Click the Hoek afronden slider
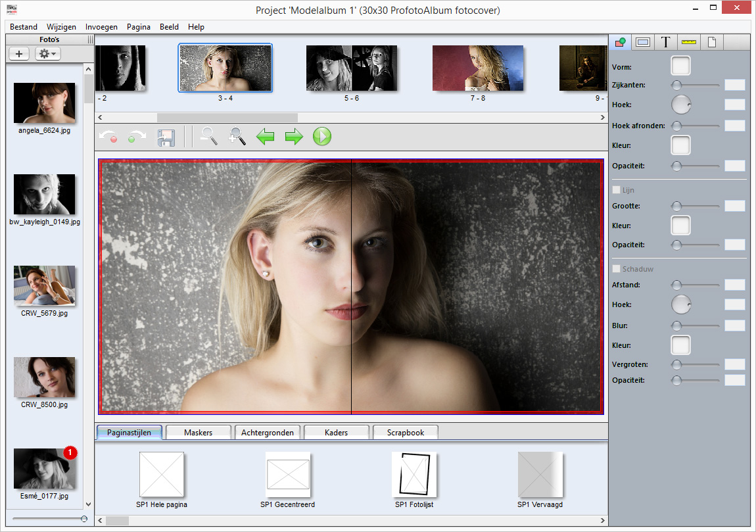This screenshot has width=756, height=532. (x=696, y=126)
